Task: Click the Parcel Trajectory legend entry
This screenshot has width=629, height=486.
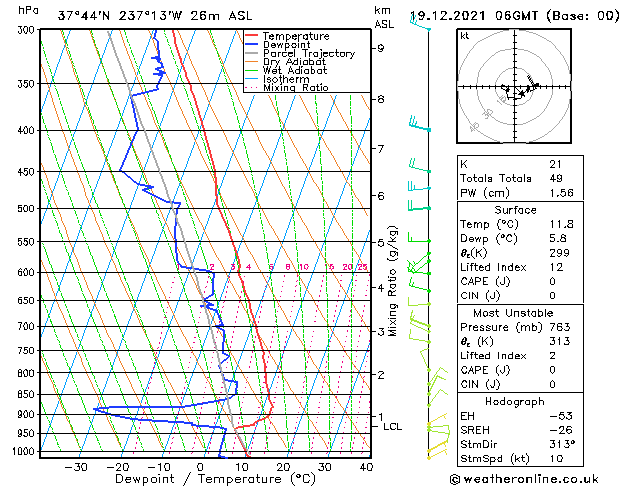Action: coord(300,53)
